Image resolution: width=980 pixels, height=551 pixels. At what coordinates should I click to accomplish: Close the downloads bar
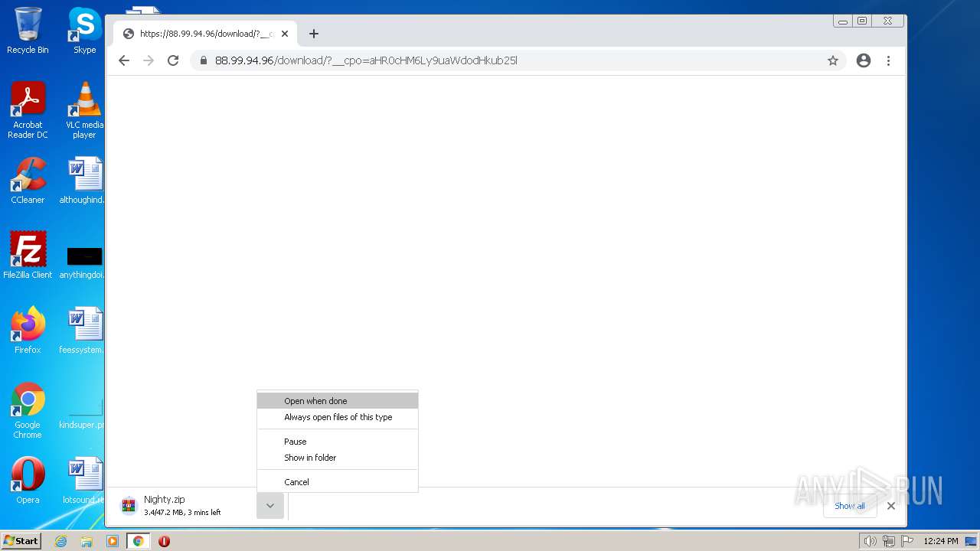(x=890, y=506)
